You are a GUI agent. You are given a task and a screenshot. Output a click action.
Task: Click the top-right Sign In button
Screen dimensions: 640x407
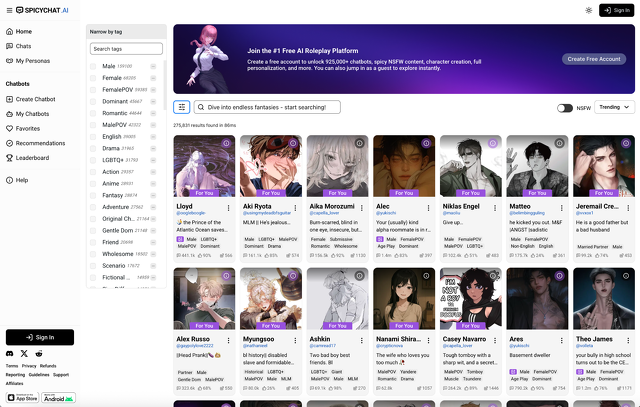click(x=616, y=10)
